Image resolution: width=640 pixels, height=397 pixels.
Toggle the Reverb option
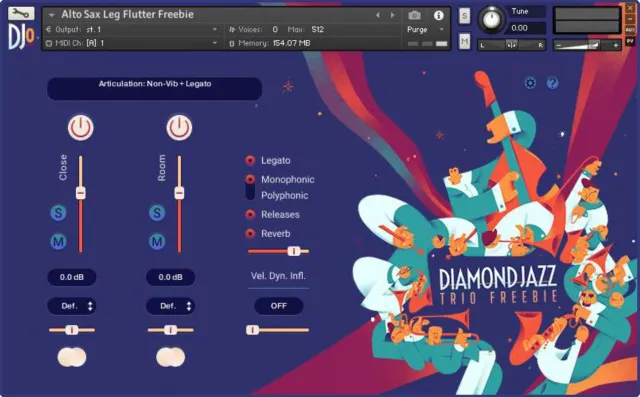[x=250, y=233]
